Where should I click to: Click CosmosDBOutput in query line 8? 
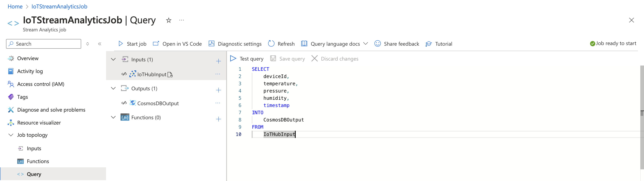pos(283,120)
